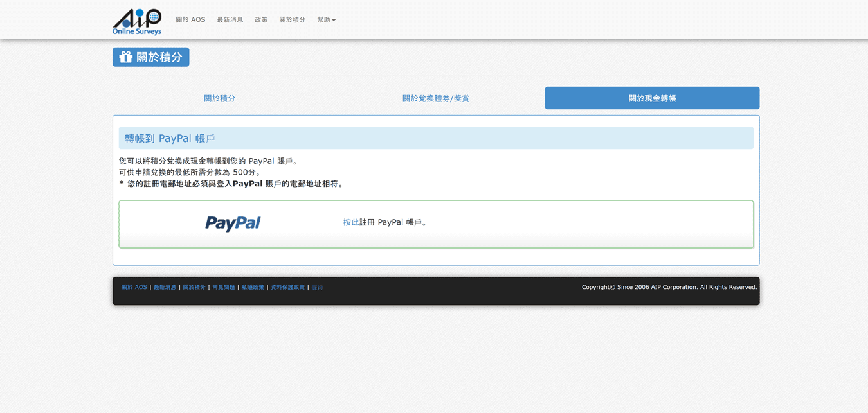This screenshot has width=868, height=413.
Task: Open footer link 關於 AOS
Action: point(134,287)
